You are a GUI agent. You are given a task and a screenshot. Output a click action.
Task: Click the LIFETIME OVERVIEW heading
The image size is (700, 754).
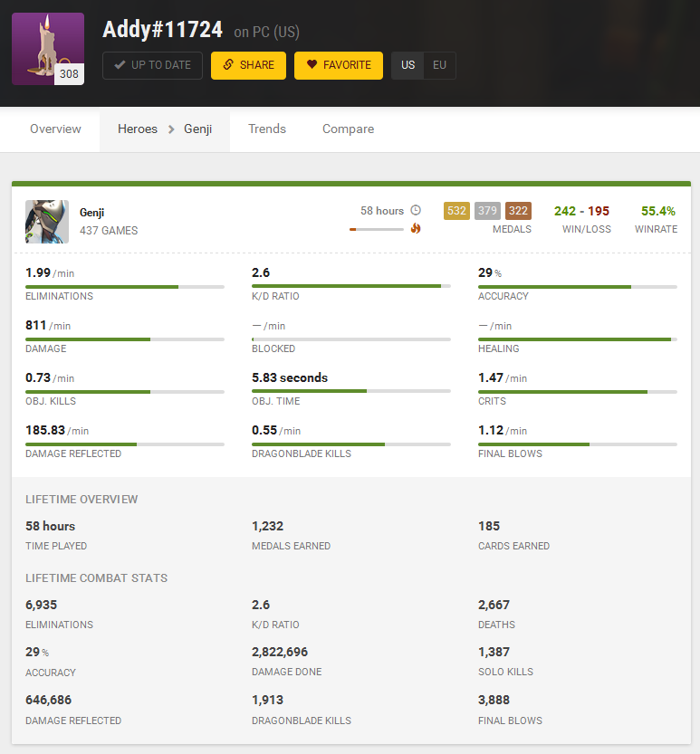pyautogui.click(x=82, y=500)
